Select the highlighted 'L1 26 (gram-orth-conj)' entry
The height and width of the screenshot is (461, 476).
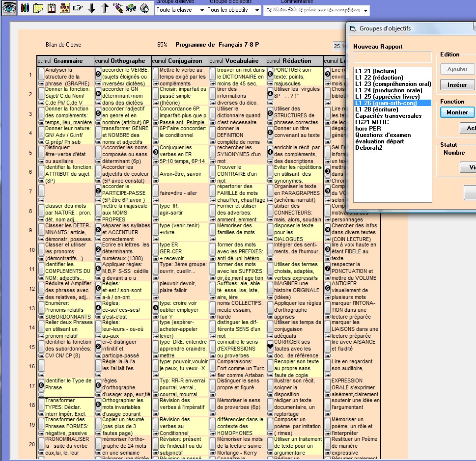(393, 103)
